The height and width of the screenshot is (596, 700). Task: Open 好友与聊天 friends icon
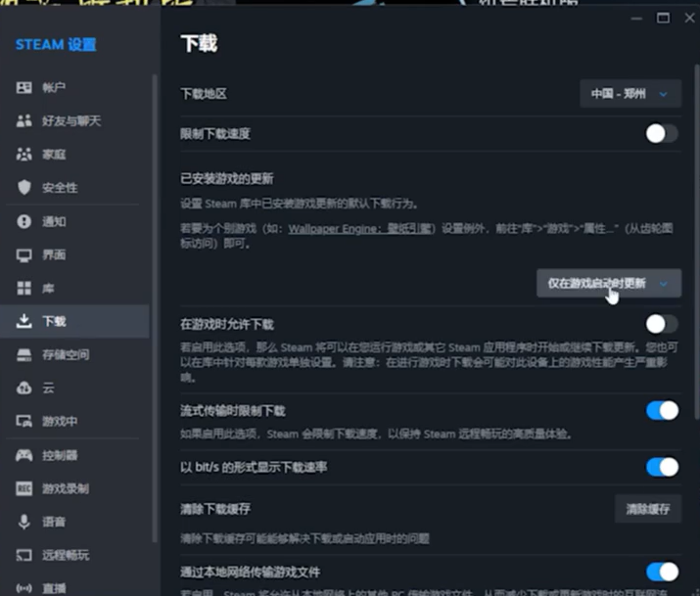24,121
